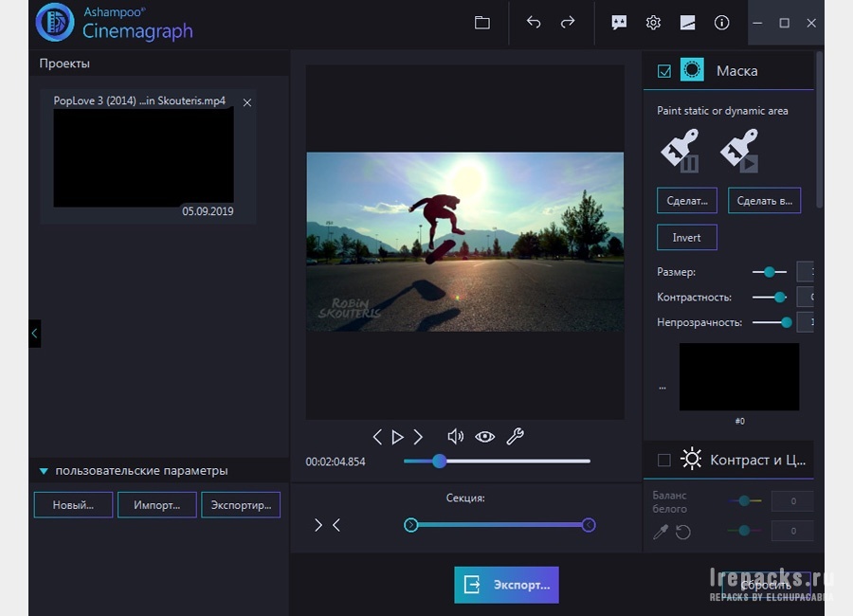This screenshot has width=853, height=616.
Task: Invert the mask
Action: click(x=686, y=238)
